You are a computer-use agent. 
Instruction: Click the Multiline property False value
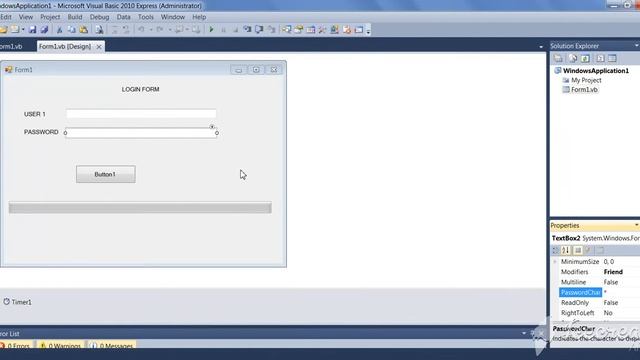pos(611,282)
